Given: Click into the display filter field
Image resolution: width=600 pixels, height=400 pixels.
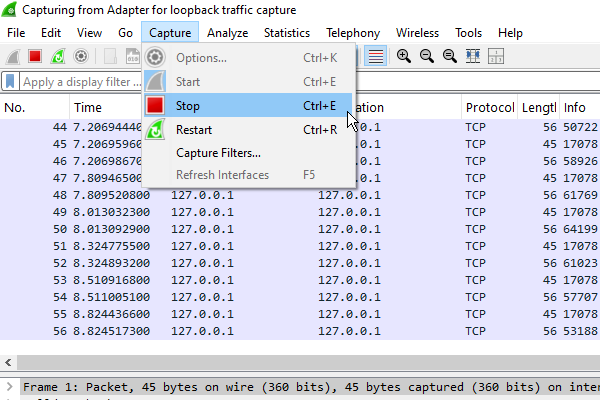Looking at the screenshot, I should point(310,82).
